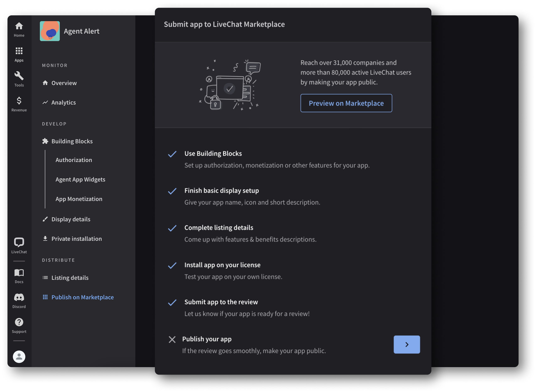Click the Revenue dollar icon
The width and height of the screenshot is (536, 392).
coord(19,101)
